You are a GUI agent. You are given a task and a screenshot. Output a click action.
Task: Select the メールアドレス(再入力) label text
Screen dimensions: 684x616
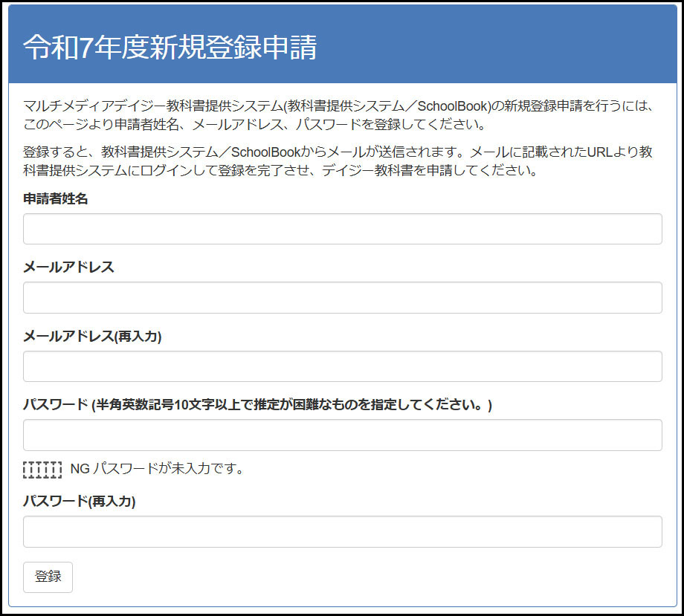tap(92, 336)
